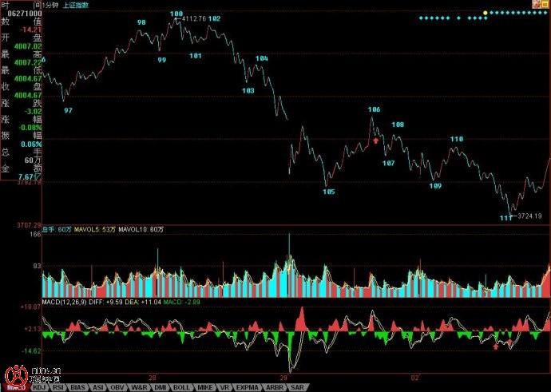Select the active MACD tab

click(14, 386)
